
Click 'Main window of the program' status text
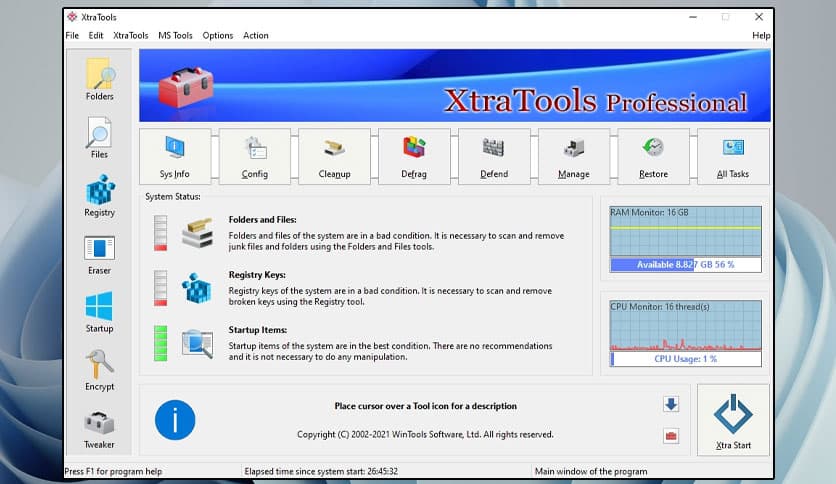click(591, 471)
